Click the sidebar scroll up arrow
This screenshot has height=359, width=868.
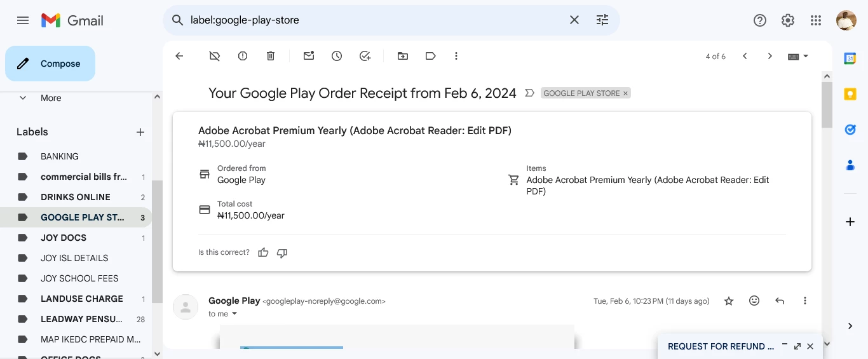click(x=157, y=97)
